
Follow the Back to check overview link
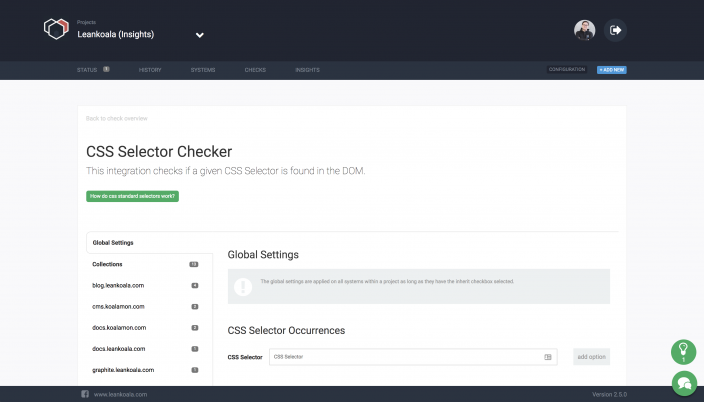tap(117, 119)
